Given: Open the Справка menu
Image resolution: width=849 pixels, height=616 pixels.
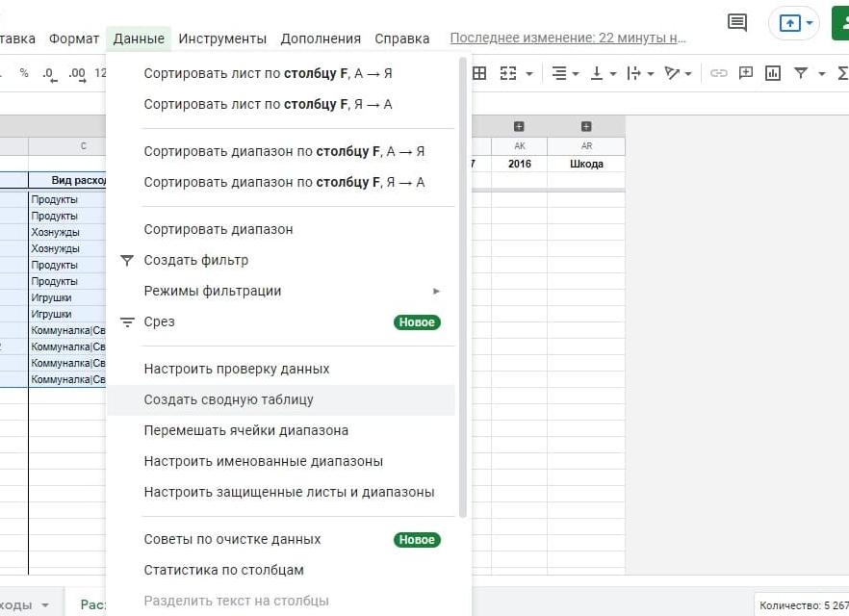Looking at the screenshot, I should (401, 38).
